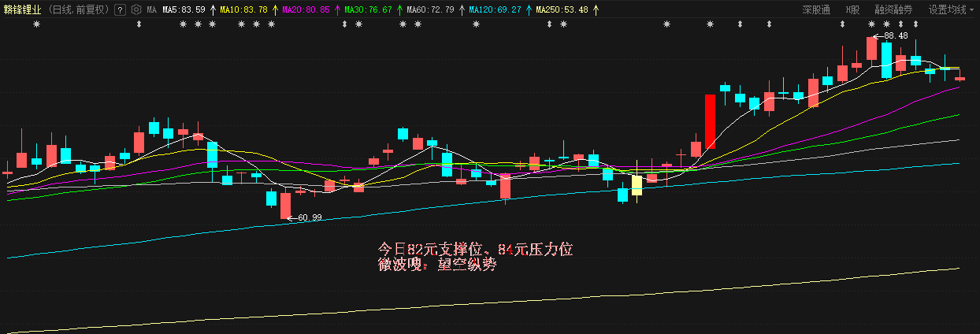Viewport: 980px width, 334px height.
Task: Open the leftmost star event marker
Action: [35, 24]
